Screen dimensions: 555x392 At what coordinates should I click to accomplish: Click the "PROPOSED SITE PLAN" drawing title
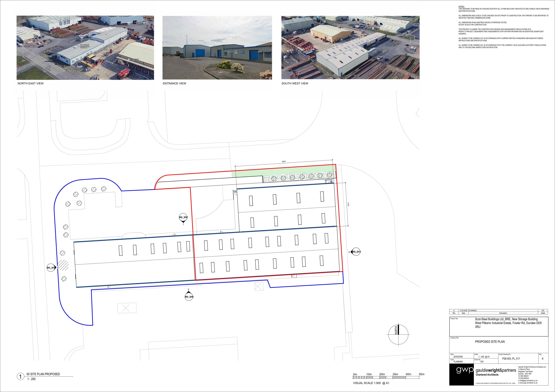pyautogui.click(x=490, y=341)
